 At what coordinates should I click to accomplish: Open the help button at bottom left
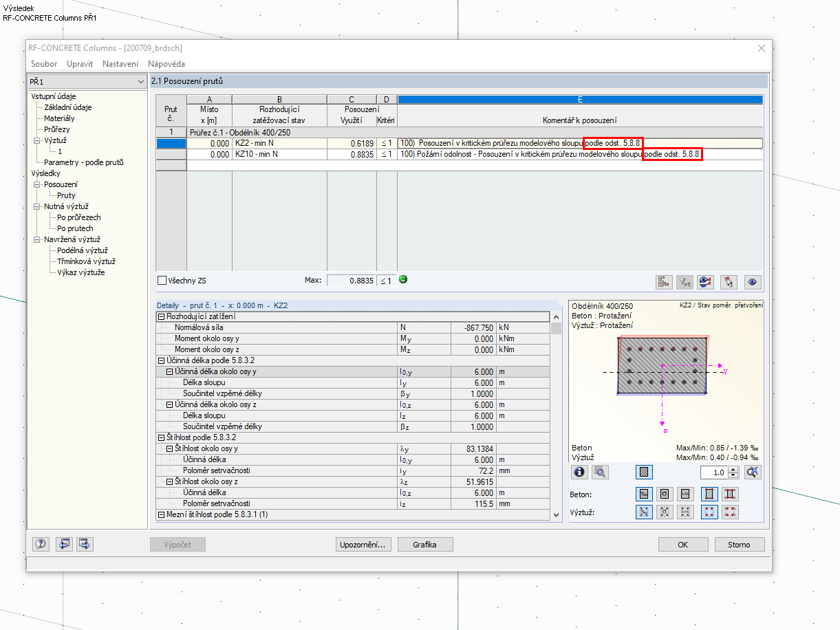(41, 544)
